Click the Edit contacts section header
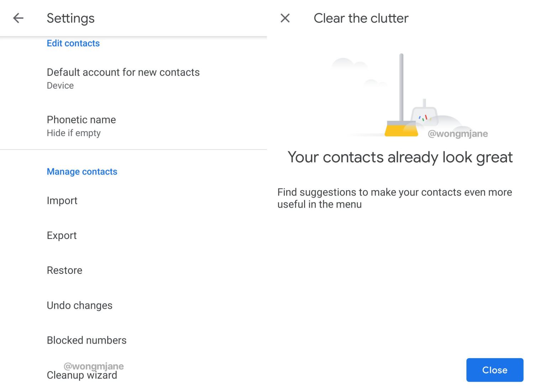 pos(73,43)
